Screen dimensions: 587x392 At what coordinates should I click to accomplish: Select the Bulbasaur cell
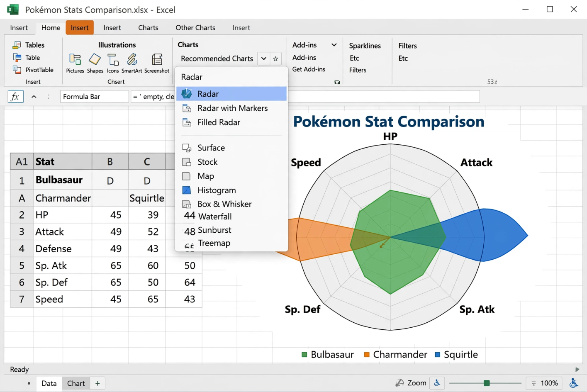(x=63, y=180)
